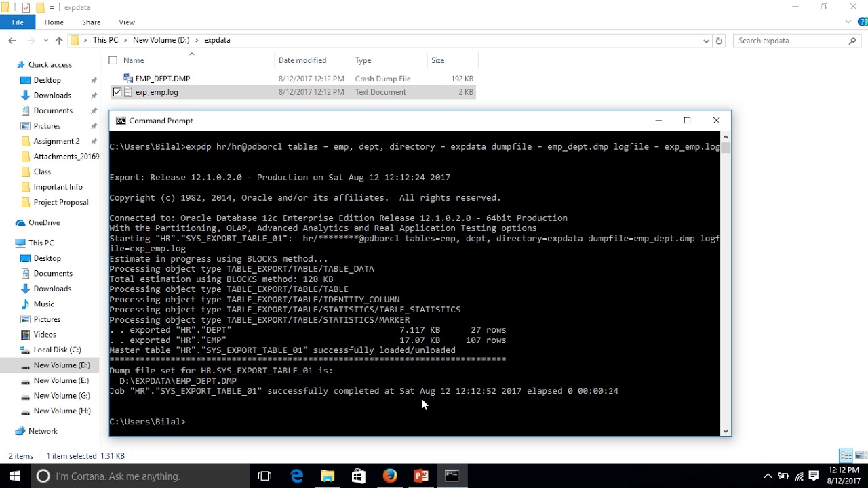Open the Windows Start menu

point(15,476)
